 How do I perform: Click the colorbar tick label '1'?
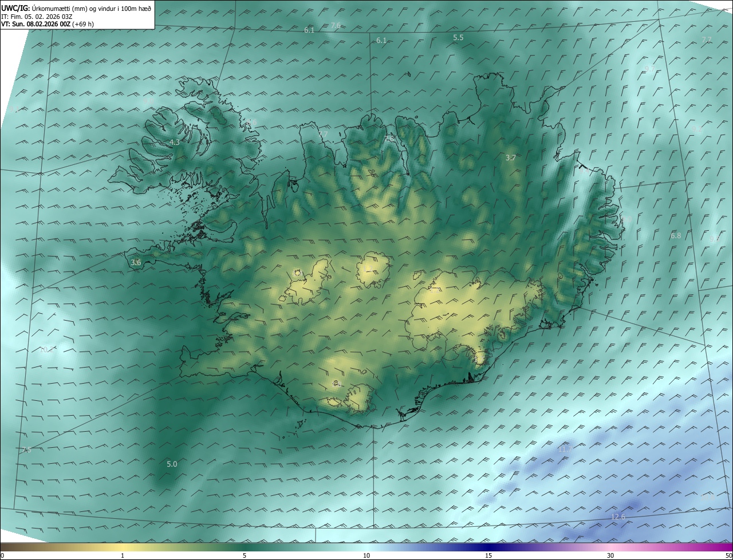(x=123, y=556)
